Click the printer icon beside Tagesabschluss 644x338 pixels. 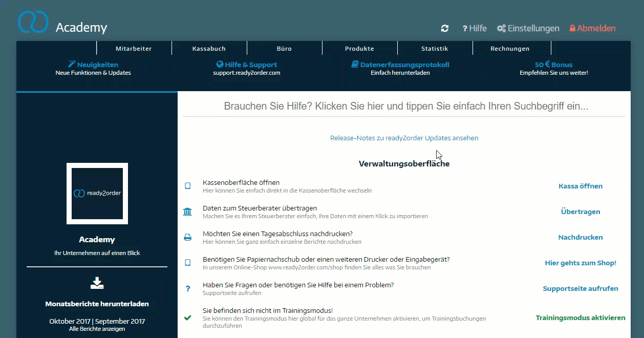(187, 237)
